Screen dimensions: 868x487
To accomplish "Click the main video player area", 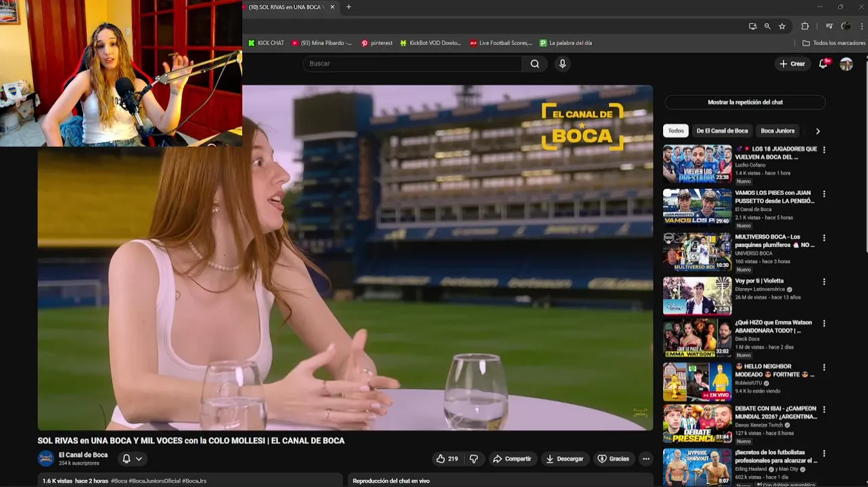I will [x=345, y=257].
